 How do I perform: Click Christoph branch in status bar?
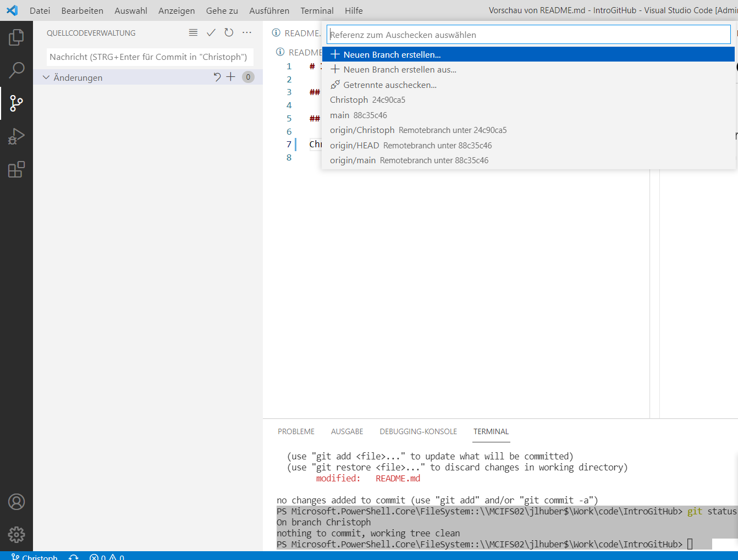click(35, 557)
